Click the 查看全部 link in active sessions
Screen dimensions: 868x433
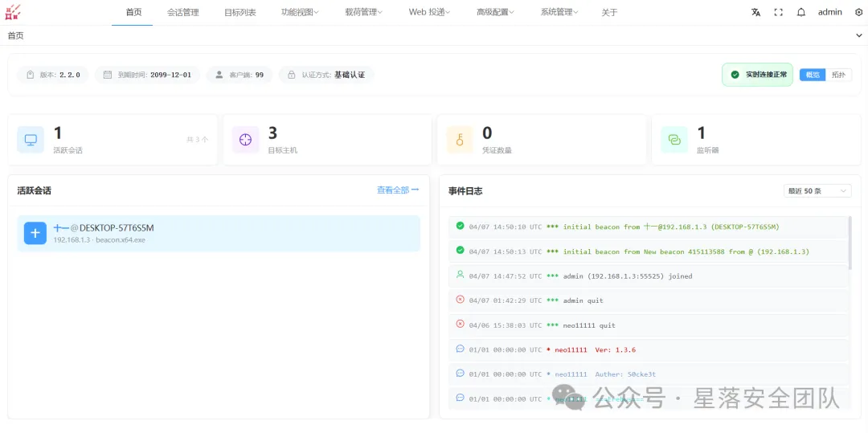pos(398,190)
